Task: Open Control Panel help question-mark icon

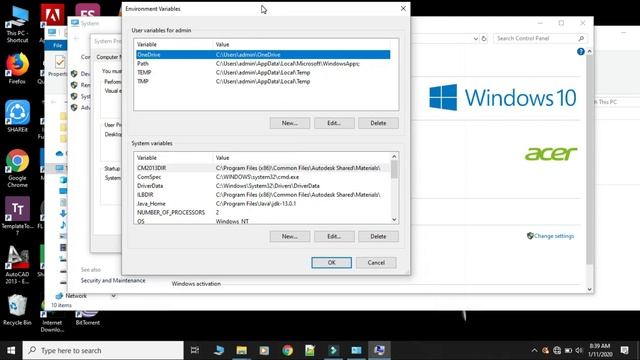Action: [x=581, y=51]
